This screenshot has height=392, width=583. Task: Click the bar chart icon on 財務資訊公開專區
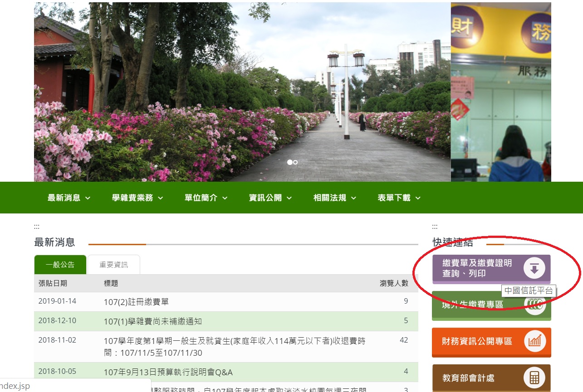[x=534, y=342]
